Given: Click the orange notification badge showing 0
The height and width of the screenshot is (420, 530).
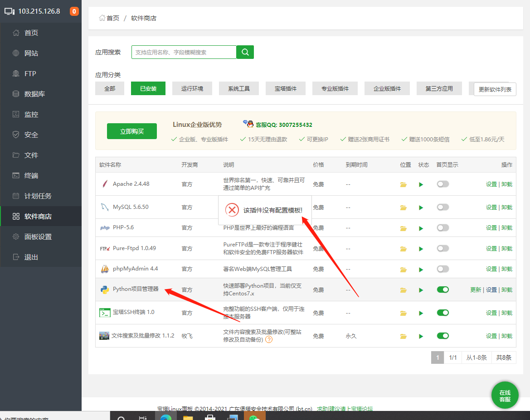Looking at the screenshot, I should tap(74, 11).
